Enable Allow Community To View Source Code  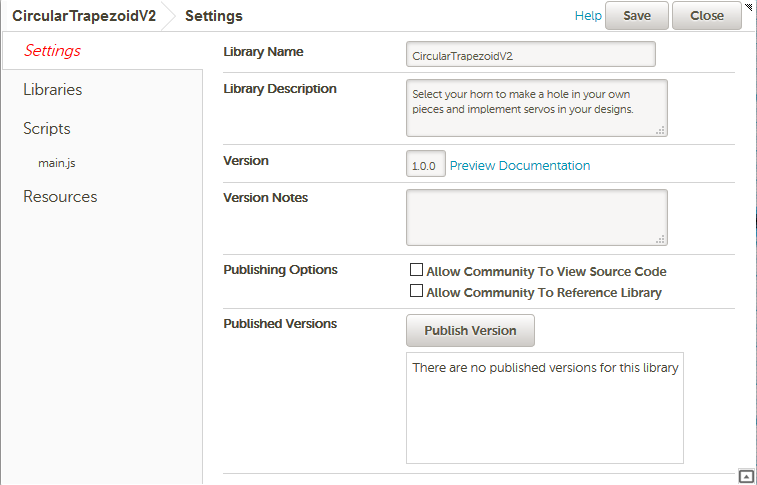click(416, 270)
